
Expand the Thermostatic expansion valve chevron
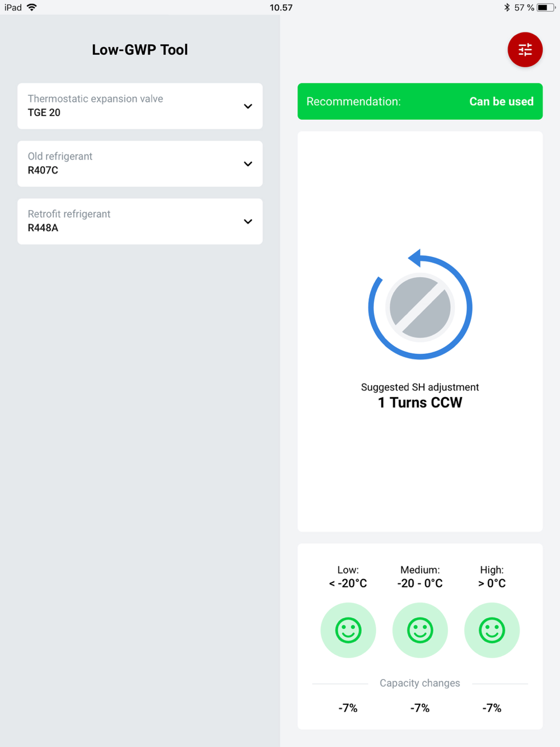[x=248, y=106]
